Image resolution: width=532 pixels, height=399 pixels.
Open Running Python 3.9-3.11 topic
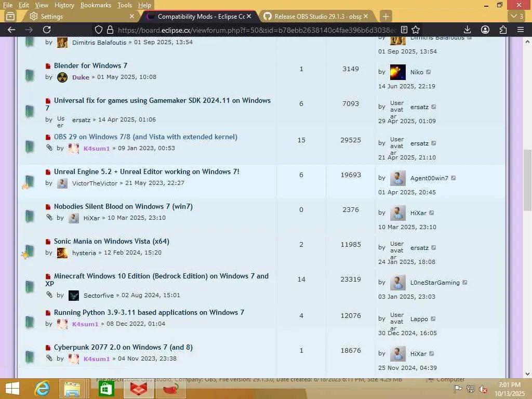pos(149,312)
